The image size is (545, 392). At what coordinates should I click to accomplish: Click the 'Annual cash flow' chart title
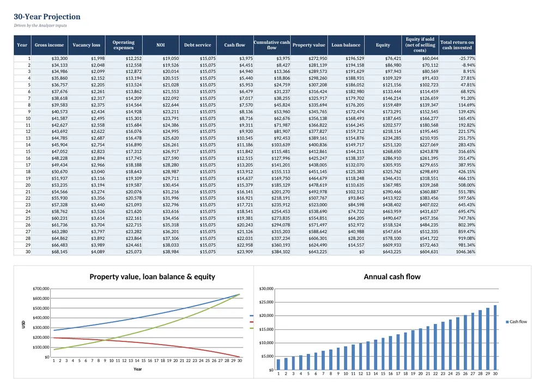[x=392, y=277]
